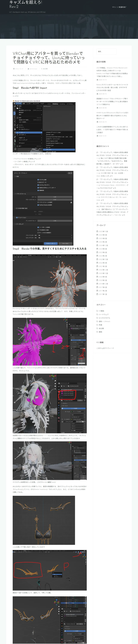The height and width of the screenshot is (644, 138).
Task: Open the magenta untextured avatar screenshot
Action: tap(50, 342)
